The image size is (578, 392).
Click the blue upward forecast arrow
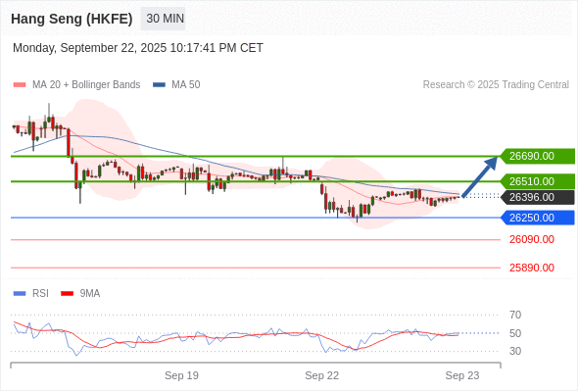pos(479,177)
